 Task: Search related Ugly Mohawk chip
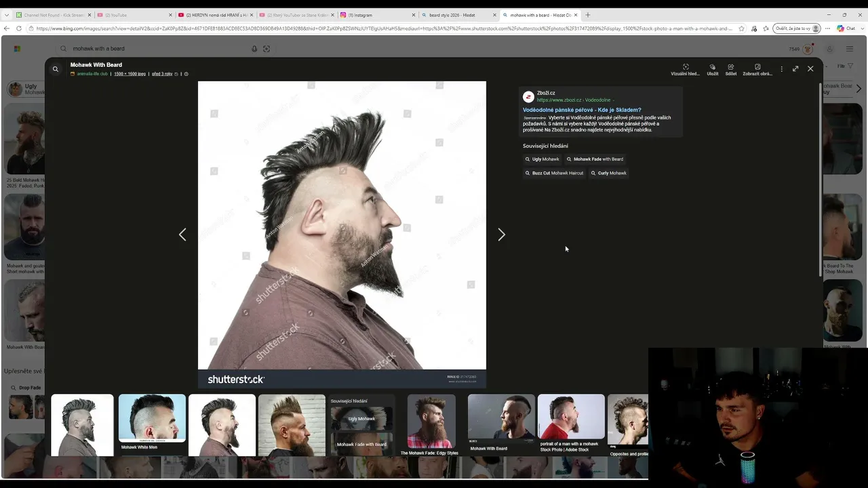[x=542, y=159]
